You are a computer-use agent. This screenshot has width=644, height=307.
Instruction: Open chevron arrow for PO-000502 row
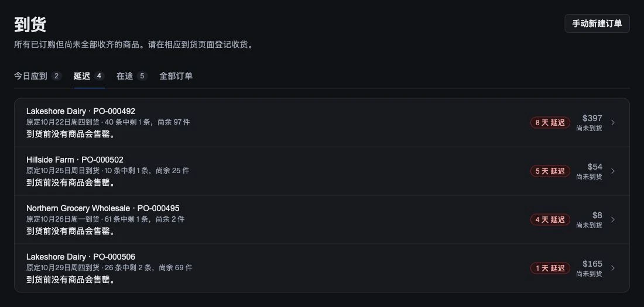click(x=613, y=171)
